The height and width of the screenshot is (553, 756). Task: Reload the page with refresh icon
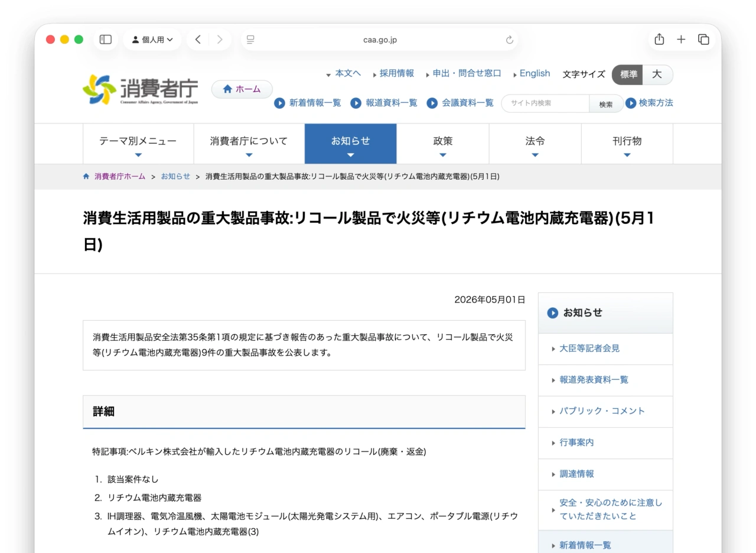pyautogui.click(x=509, y=40)
